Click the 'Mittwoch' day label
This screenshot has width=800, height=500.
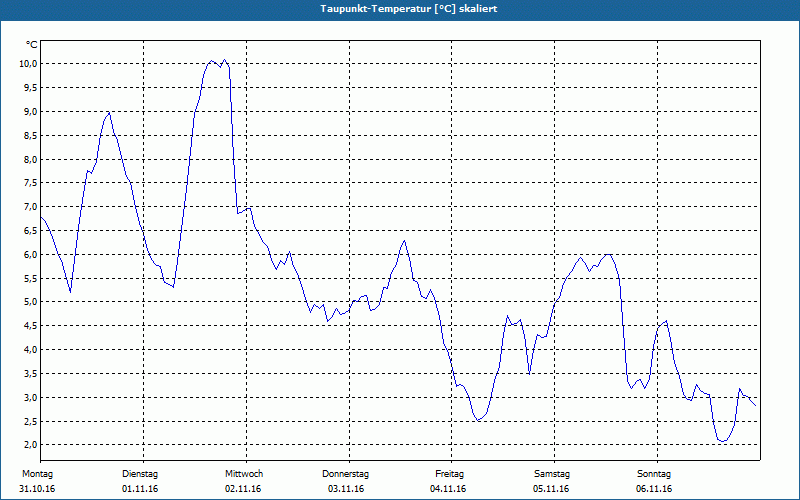pyautogui.click(x=244, y=474)
